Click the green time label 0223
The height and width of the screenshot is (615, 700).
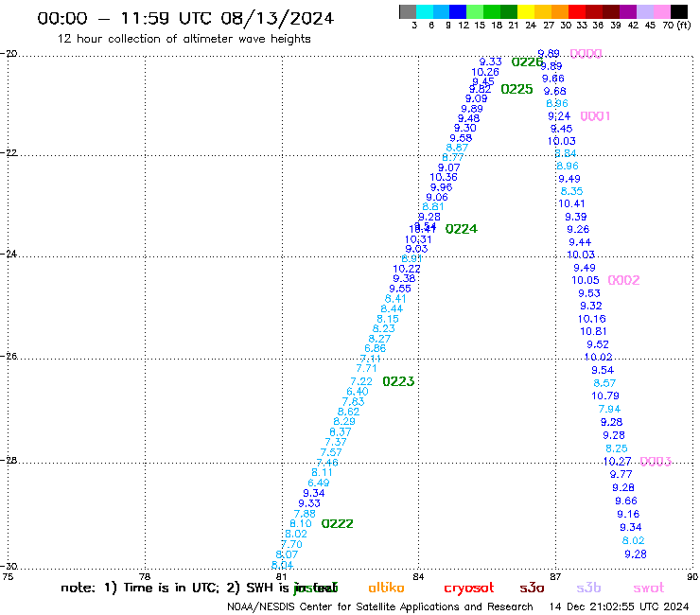click(x=398, y=381)
